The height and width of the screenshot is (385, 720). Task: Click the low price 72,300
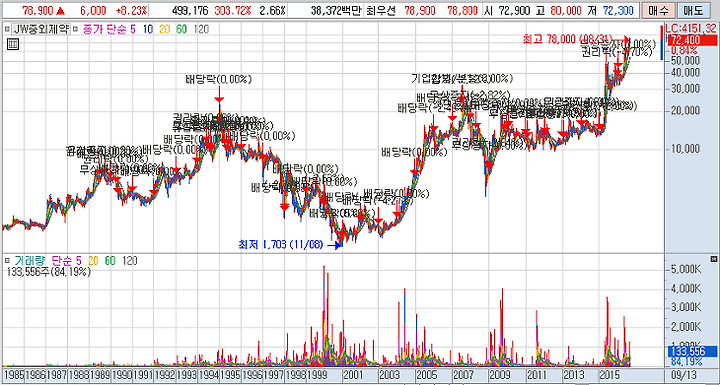(x=619, y=10)
